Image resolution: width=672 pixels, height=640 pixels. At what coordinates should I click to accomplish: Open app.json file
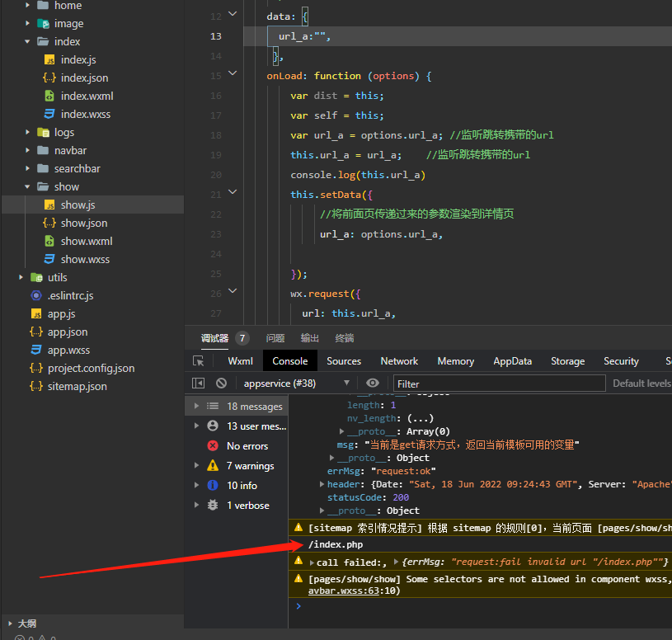point(68,332)
